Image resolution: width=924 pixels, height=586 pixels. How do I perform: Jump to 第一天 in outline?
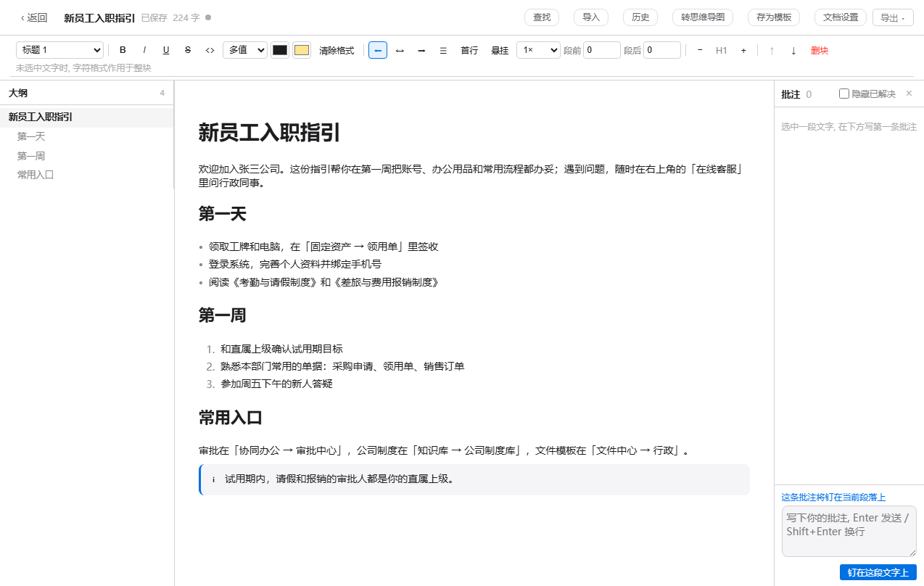coord(86,136)
